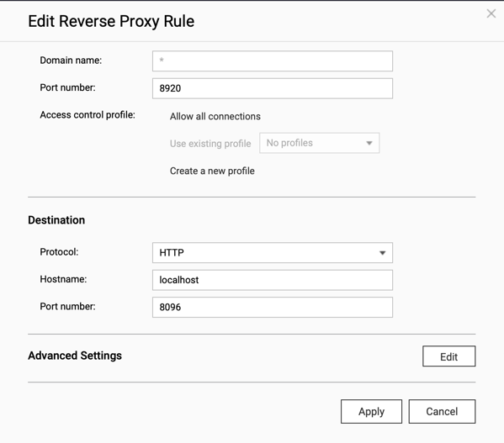Viewport: 504px width, 443px height.
Task: Choose the Use existing profile option
Action: tap(210, 144)
